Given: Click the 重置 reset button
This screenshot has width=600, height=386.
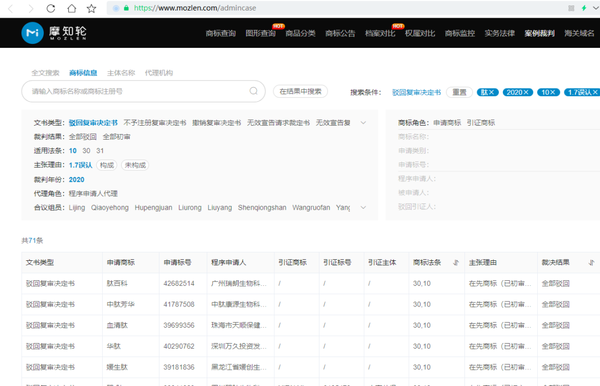Looking at the screenshot, I should (460, 92).
